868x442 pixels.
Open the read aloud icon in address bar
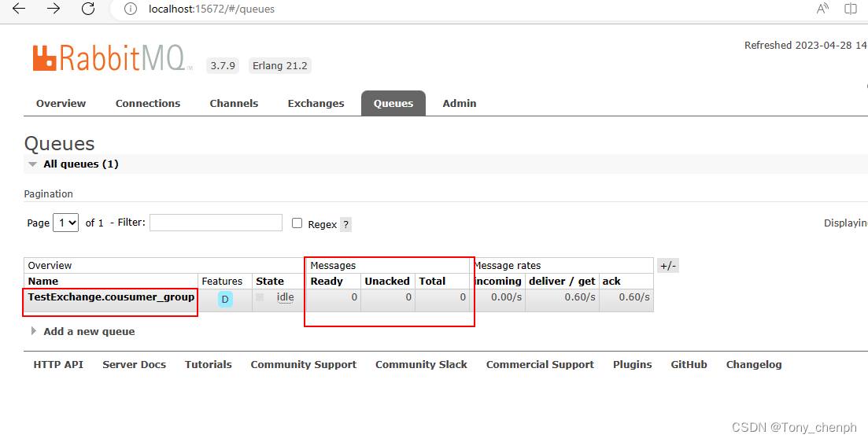point(822,9)
